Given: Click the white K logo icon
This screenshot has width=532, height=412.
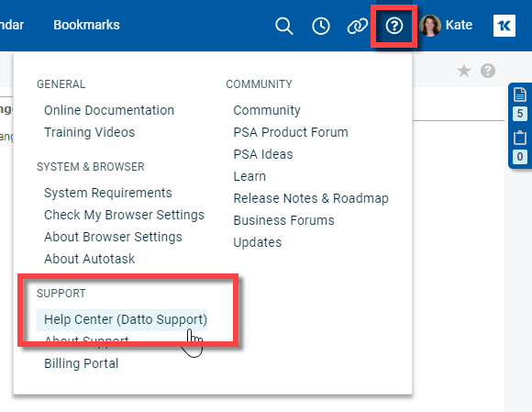Looking at the screenshot, I should (504, 26).
